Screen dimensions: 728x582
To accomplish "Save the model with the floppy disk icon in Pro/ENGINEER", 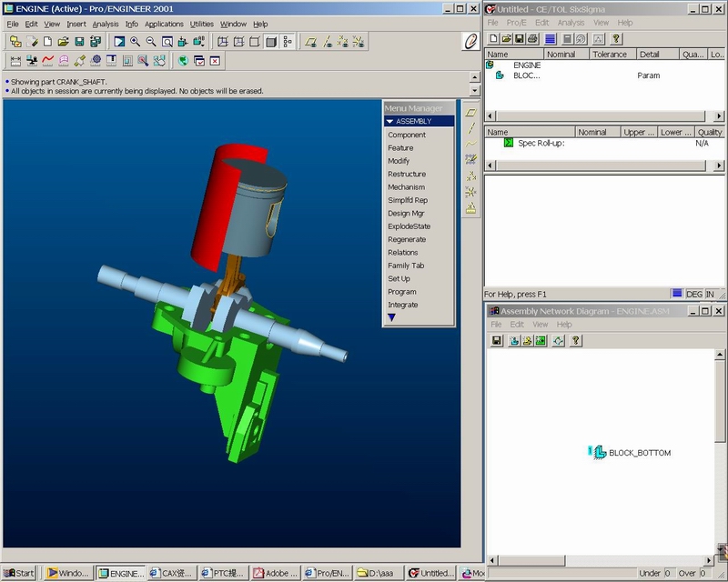I will tap(79, 42).
